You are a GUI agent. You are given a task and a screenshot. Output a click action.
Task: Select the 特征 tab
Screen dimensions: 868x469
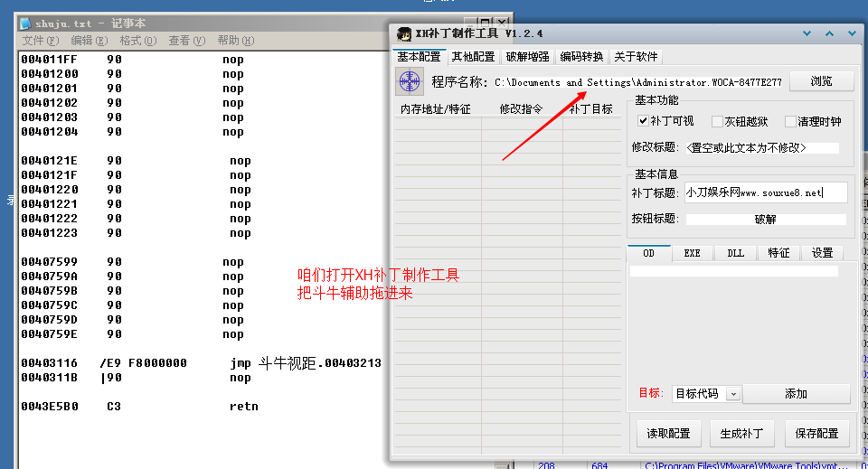tap(778, 253)
